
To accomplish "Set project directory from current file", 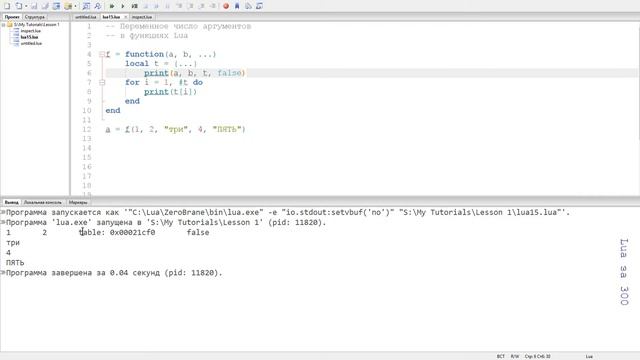I will pyautogui.click(x=57, y=6).
